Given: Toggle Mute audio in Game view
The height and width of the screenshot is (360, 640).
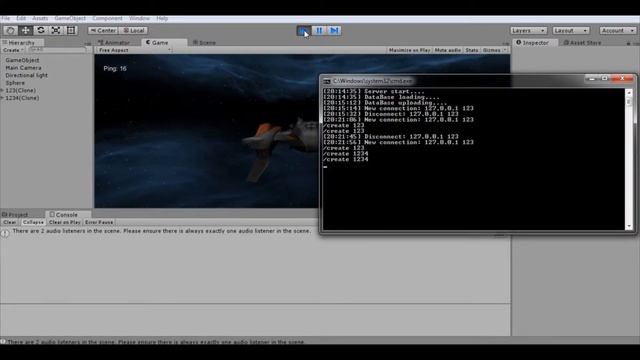Looking at the screenshot, I should [448, 50].
